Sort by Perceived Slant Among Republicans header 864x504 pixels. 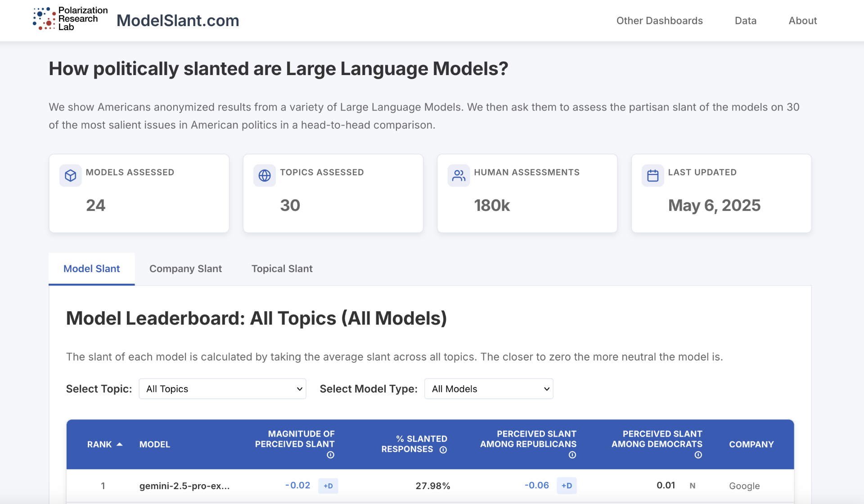(528, 439)
